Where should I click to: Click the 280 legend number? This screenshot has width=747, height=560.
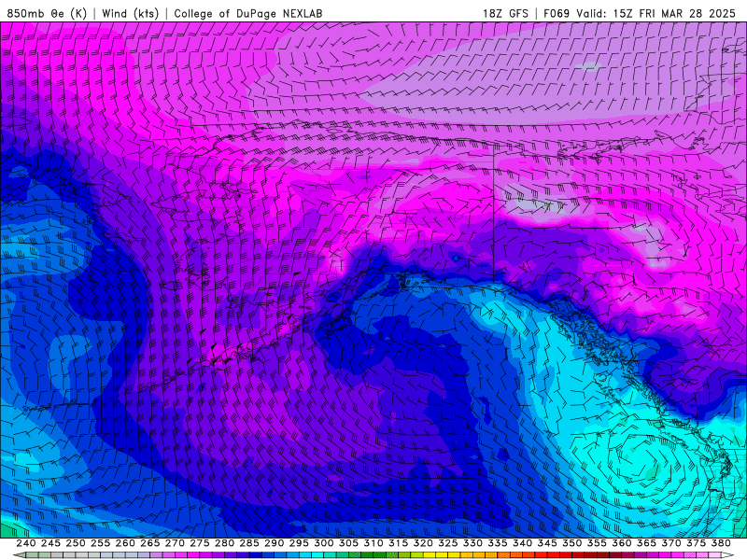(x=224, y=543)
